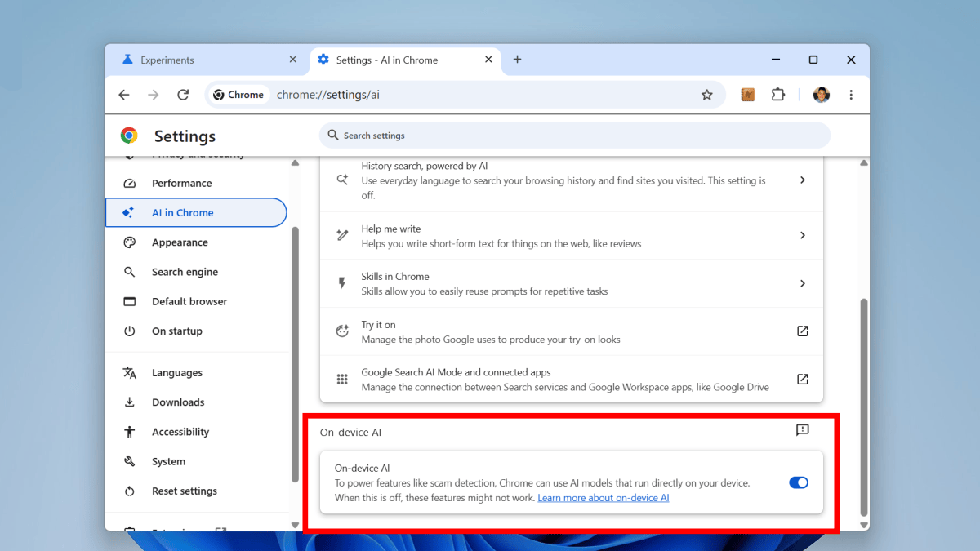
Task: Click the Search engine magnifier icon
Action: click(x=129, y=272)
